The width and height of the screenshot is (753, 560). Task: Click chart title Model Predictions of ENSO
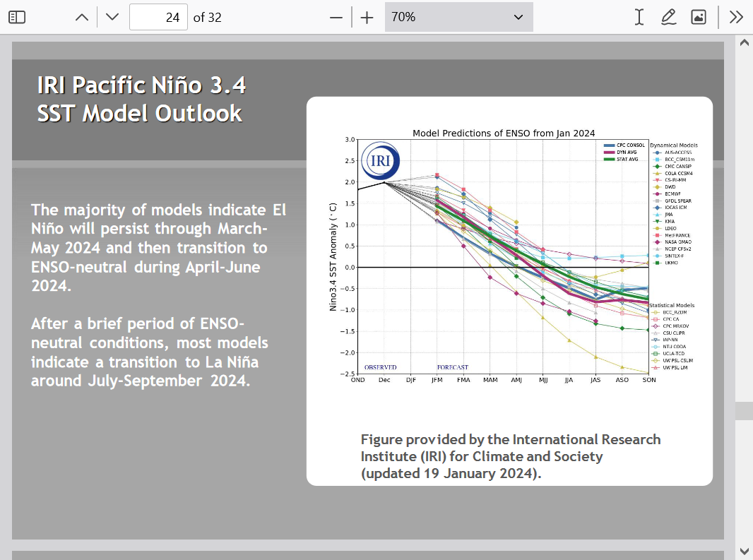pyautogui.click(x=504, y=133)
